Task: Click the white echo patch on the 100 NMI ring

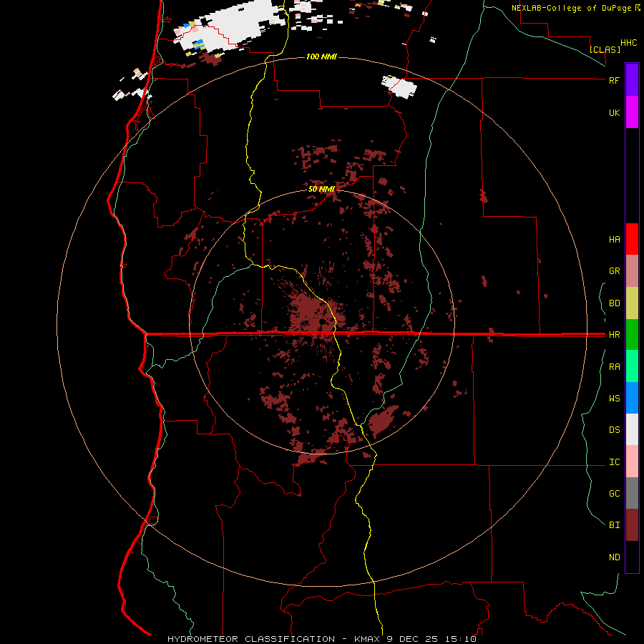Action: pyautogui.click(x=399, y=87)
